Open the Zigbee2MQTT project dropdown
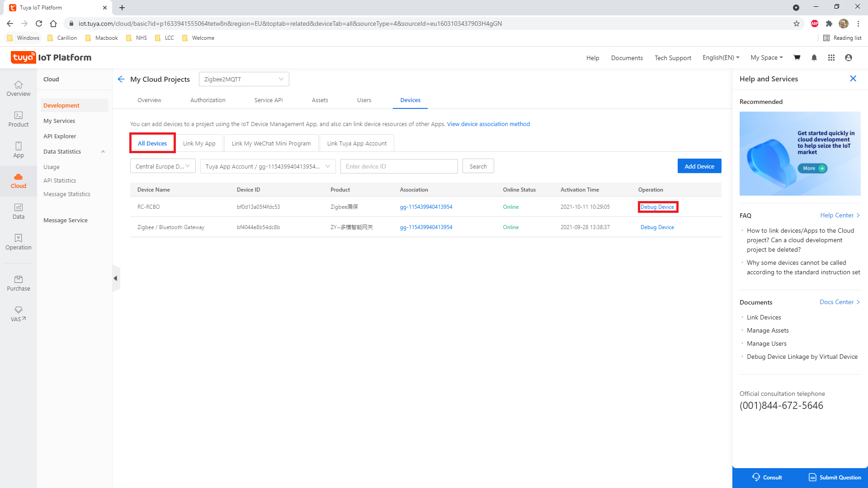Image resolution: width=868 pixels, height=488 pixels. click(x=244, y=79)
